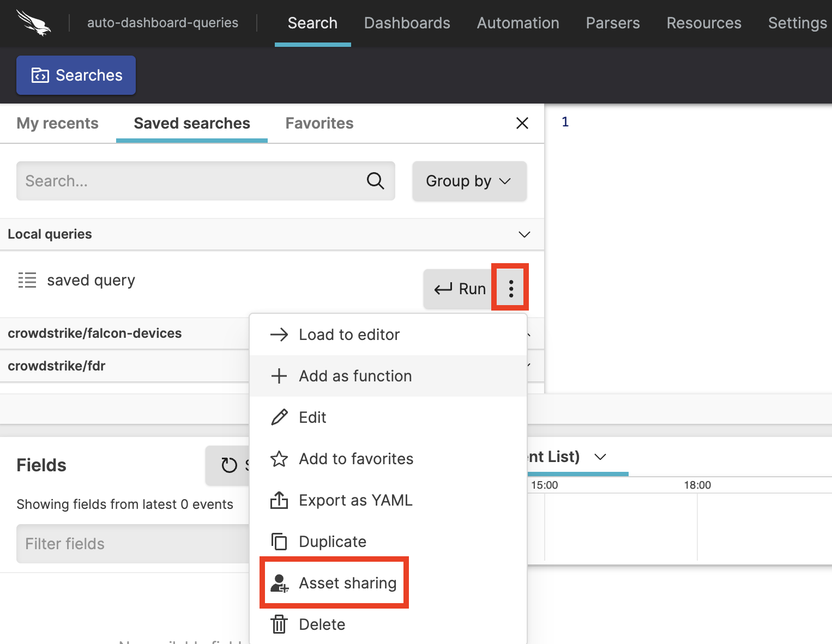Switch to the Favorites tab
The width and height of the screenshot is (832, 644).
click(319, 123)
